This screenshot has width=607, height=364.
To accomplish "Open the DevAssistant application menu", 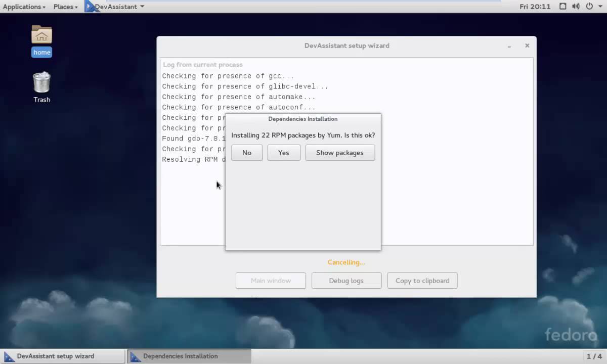I will point(119,7).
